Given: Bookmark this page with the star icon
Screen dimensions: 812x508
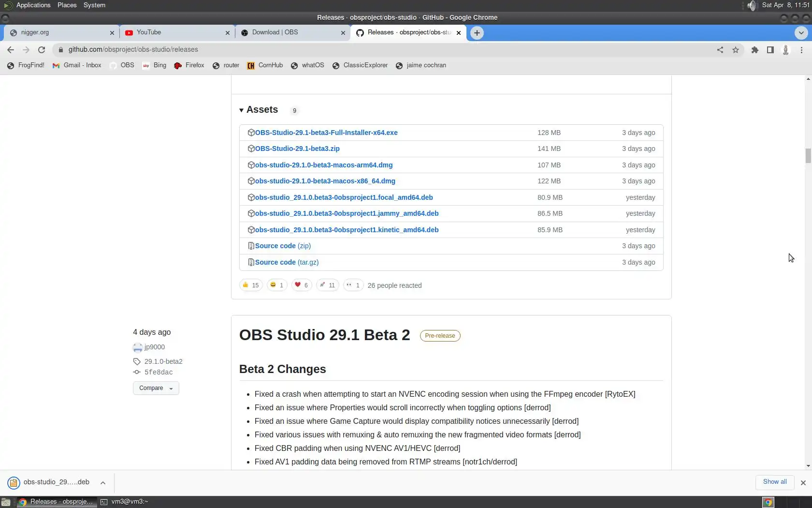Looking at the screenshot, I should 736,50.
